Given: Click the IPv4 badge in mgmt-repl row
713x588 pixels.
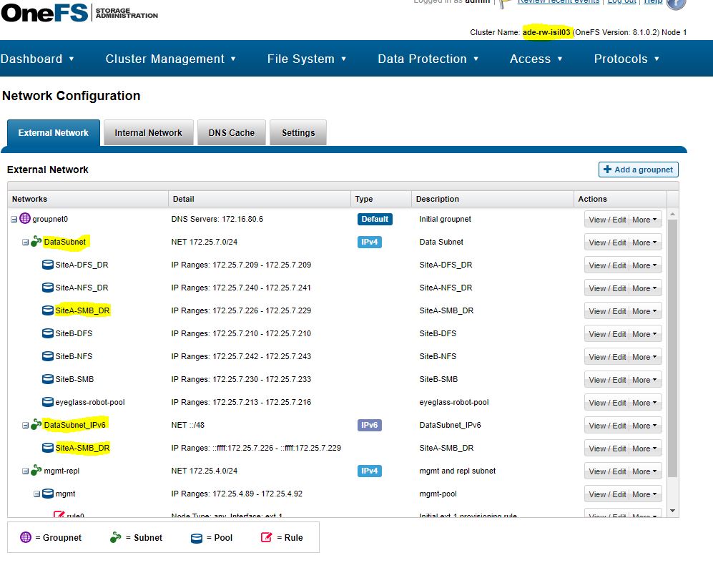Looking at the screenshot, I should click(369, 471).
